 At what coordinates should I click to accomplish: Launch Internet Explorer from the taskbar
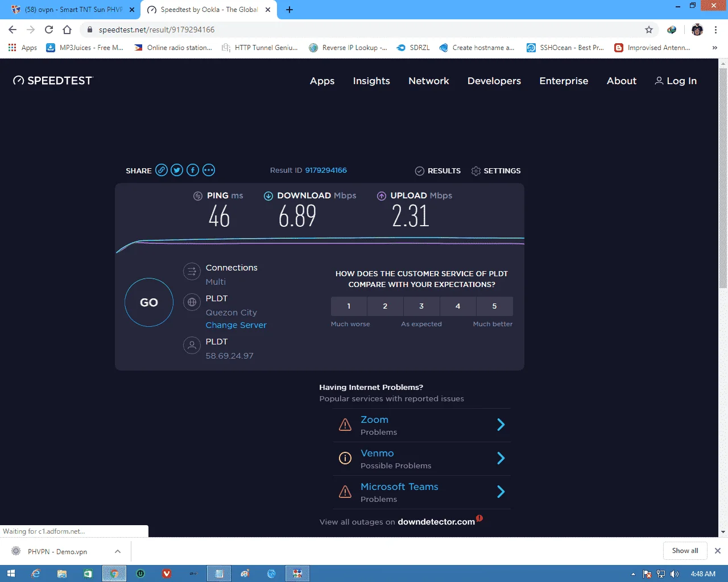pyautogui.click(x=36, y=573)
